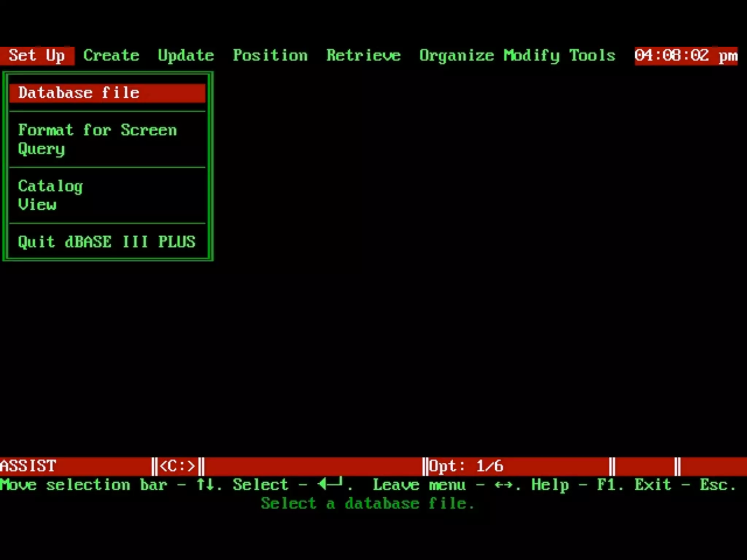747x560 pixels.
Task: Open the Position menu
Action: pyautogui.click(x=270, y=56)
